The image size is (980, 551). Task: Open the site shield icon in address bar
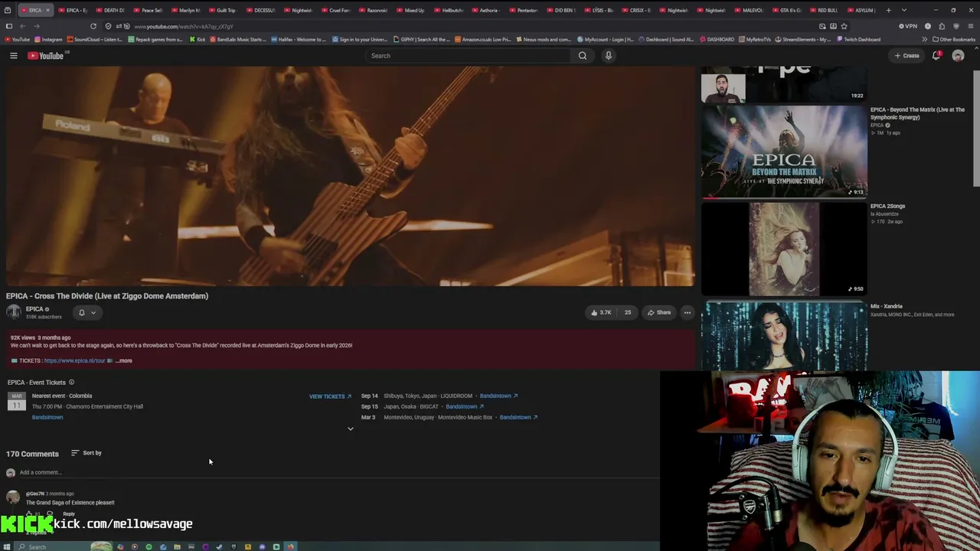click(x=108, y=26)
